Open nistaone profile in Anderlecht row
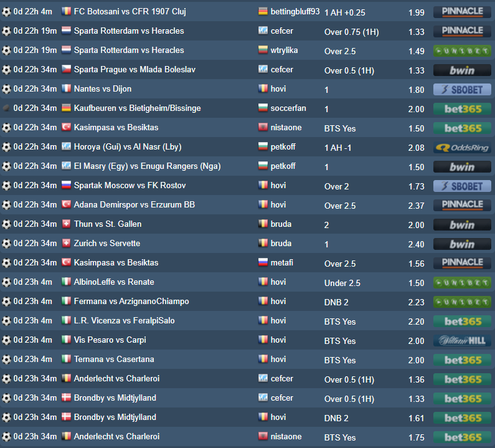495x448 pixels. pos(286,436)
